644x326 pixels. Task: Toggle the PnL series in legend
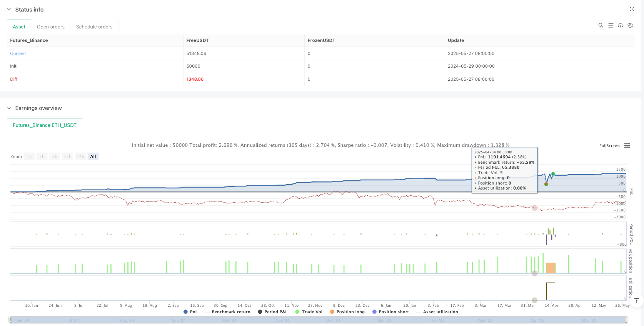click(191, 312)
